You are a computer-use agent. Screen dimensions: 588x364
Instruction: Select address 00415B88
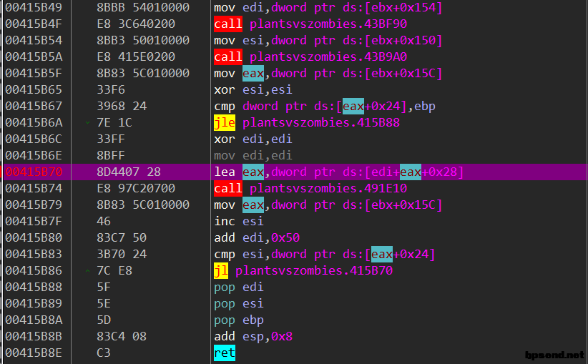pyautogui.click(x=34, y=287)
